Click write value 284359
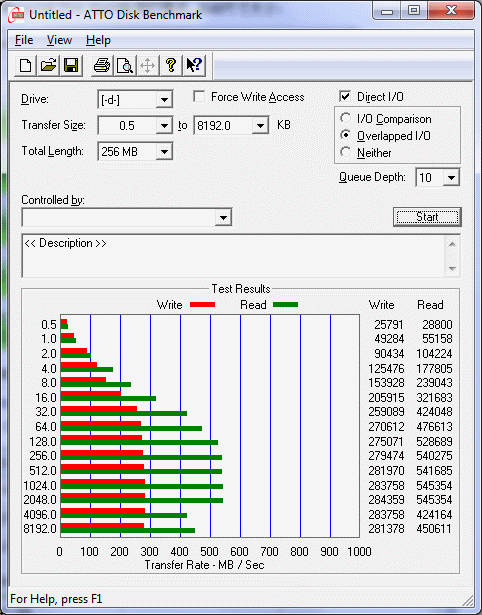Image resolution: width=482 pixels, height=615 pixels. (x=386, y=500)
